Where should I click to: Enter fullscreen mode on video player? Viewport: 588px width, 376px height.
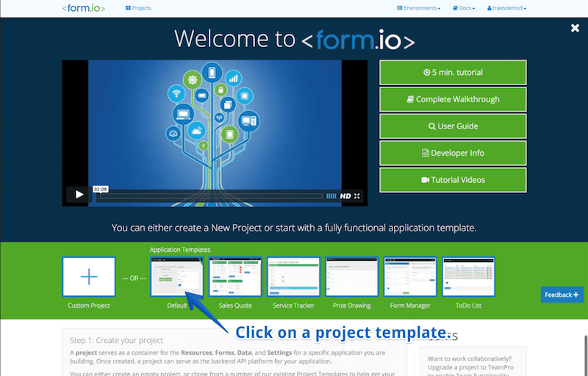click(x=357, y=196)
